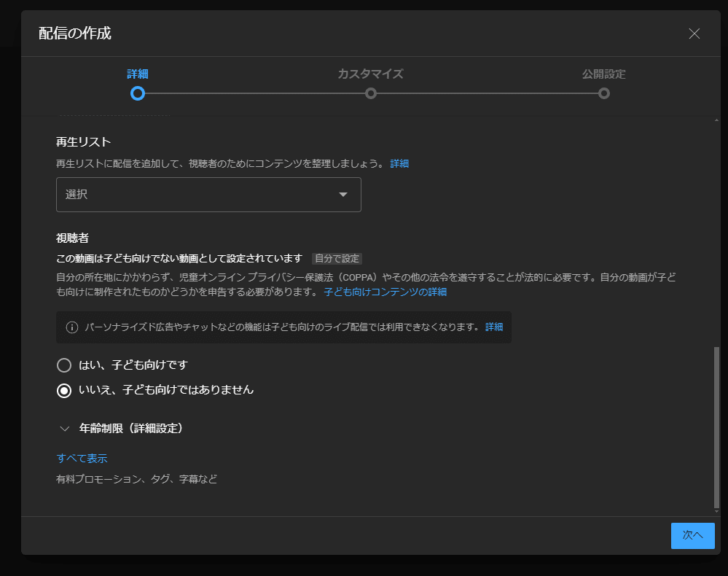Go to the カスタマイズ step label
Viewport: 728px width, 576px height.
coord(370,74)
